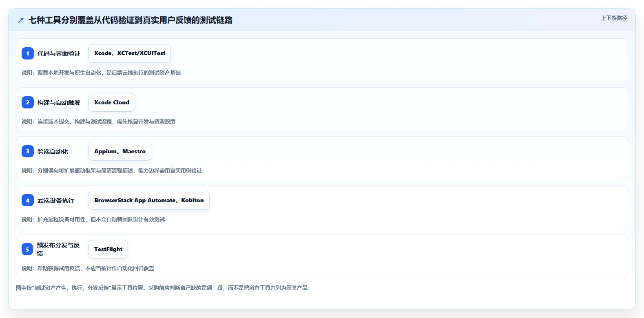Click the 代码与界面验证 step label

coord(59,53)
